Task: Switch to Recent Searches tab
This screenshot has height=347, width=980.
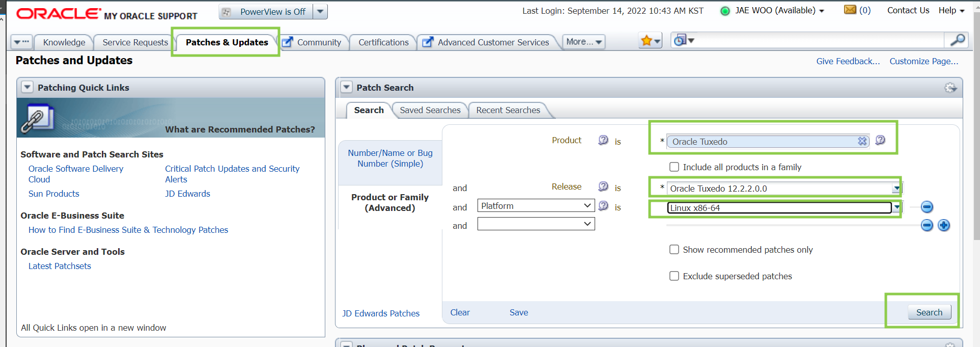Action: click(508, 110)
